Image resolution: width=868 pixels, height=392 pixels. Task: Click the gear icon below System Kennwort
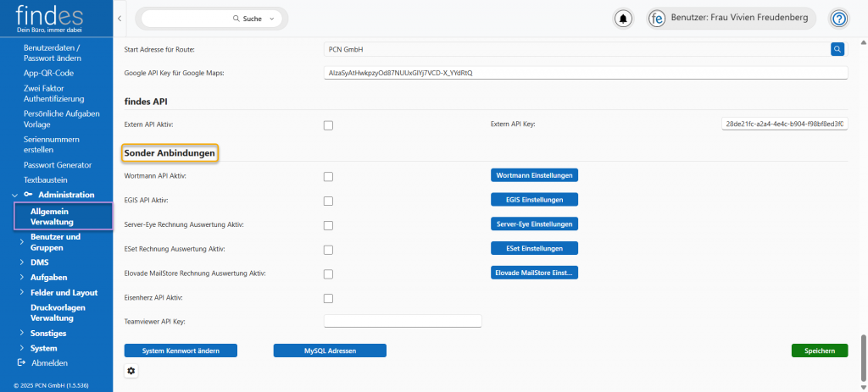point(131,371)
